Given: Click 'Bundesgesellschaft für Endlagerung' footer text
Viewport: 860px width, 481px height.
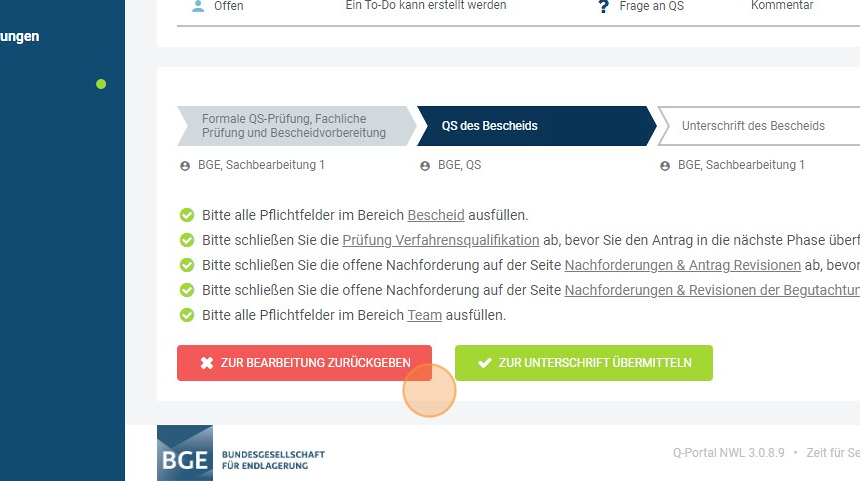Looking at the screenshot, I should pos(273,460).
